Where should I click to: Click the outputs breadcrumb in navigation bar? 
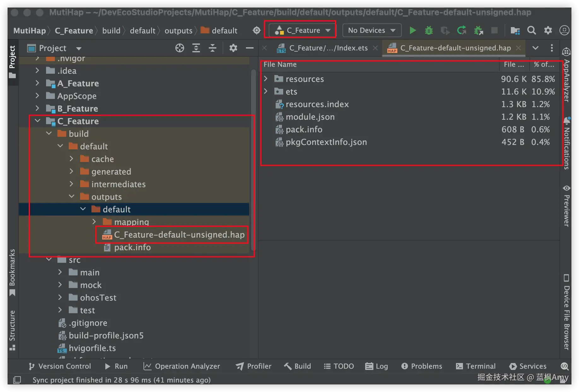pyautogui.click(x=178, y=31)
